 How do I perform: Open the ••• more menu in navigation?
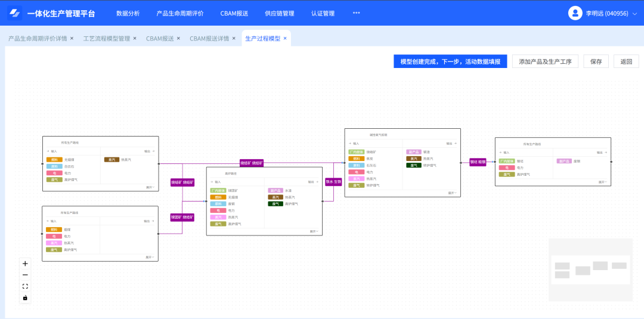click(x=356, y=13)
